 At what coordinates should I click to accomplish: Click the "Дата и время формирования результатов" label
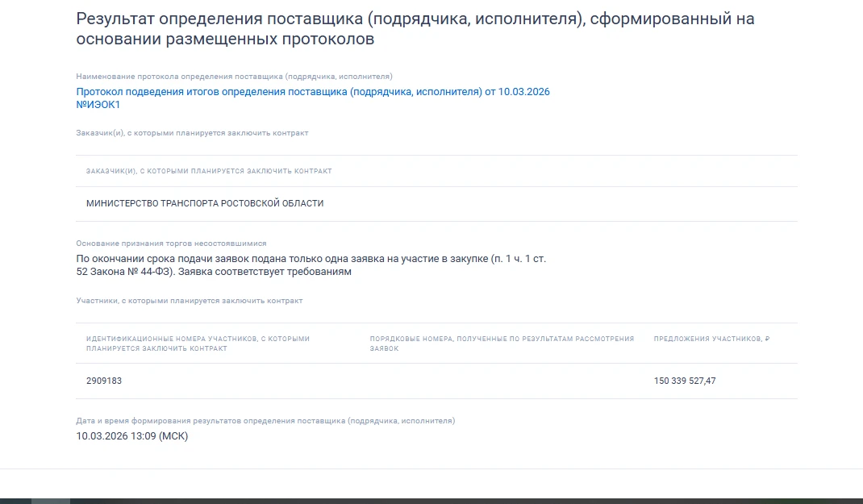pyautogui.click(x=265, y=421)
